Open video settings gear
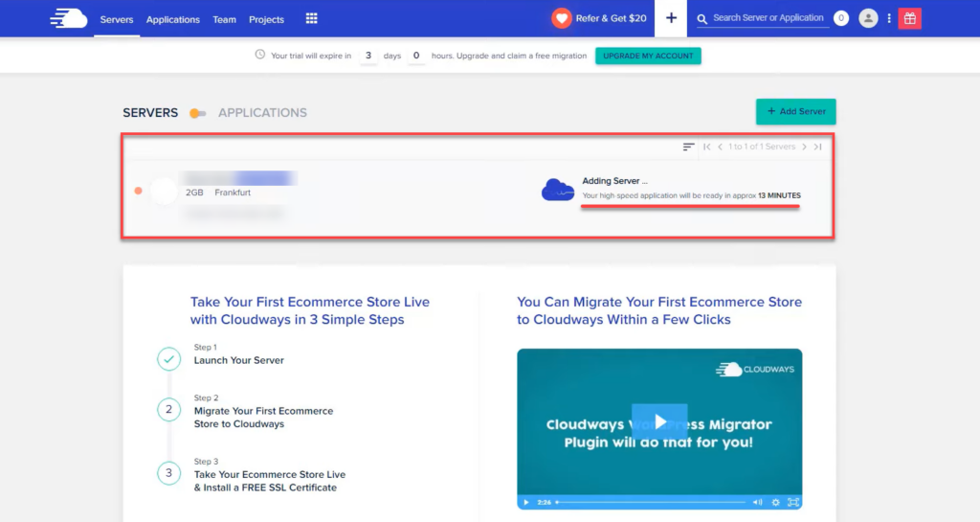Viewport: 980px width, 522px height. [775, 502]
